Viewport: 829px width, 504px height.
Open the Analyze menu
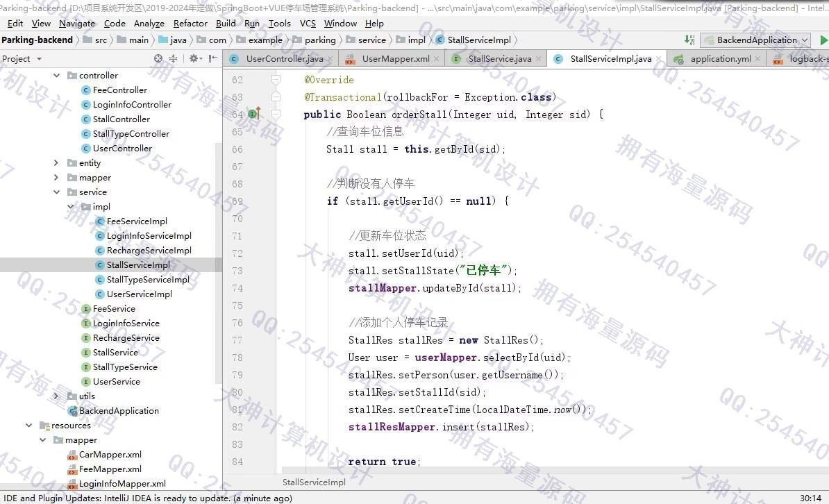[149, 24]
